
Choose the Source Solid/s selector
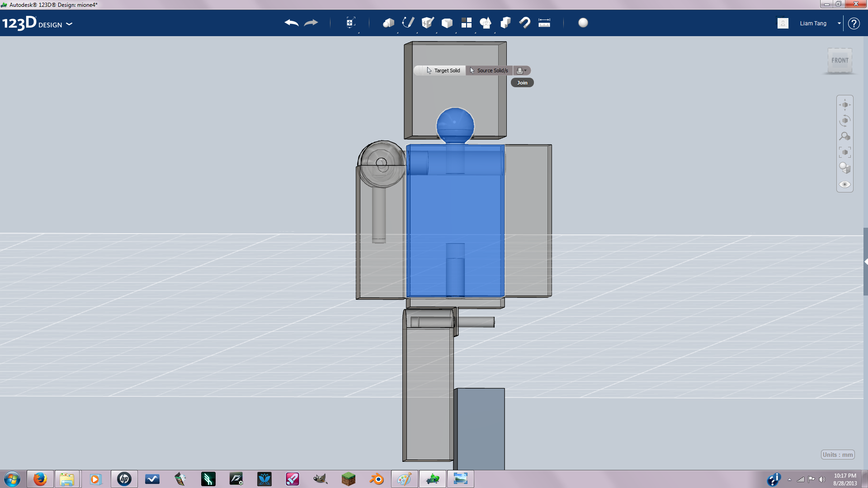click(x=489, y=70)
